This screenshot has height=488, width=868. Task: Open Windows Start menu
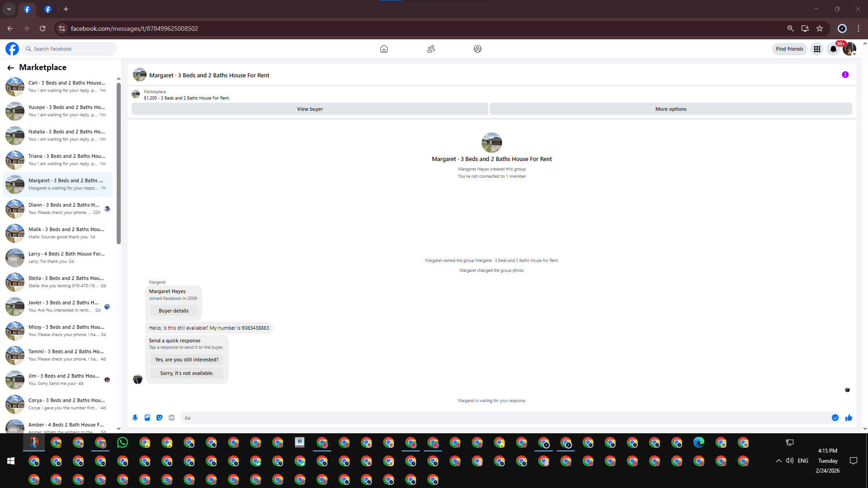click(11, 461)
